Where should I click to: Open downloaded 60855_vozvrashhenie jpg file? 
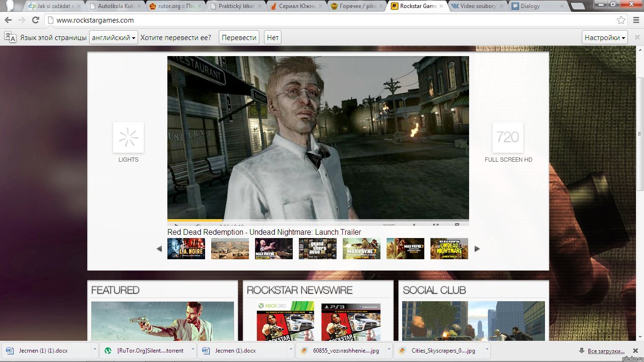tap(340, 350)
